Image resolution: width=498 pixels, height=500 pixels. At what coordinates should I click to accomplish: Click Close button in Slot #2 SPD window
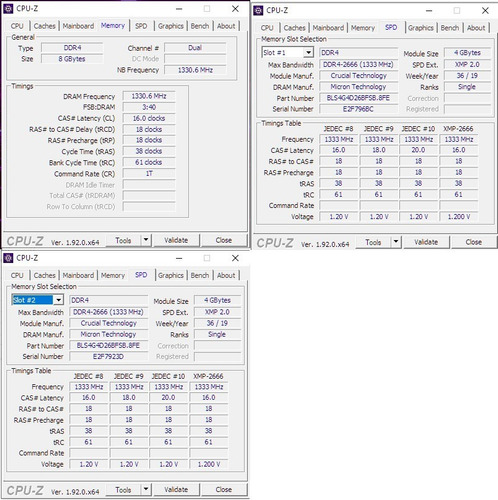(224, 490)
